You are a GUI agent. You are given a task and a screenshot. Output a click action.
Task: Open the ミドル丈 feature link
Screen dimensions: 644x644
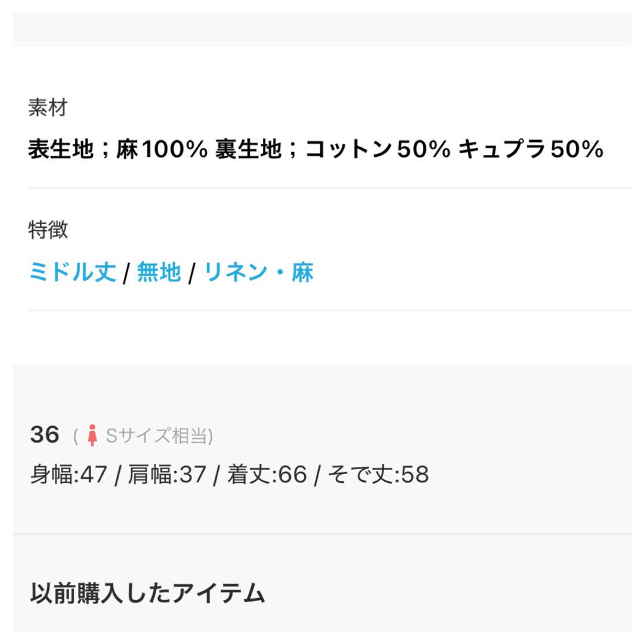click(x=72, y=272)
